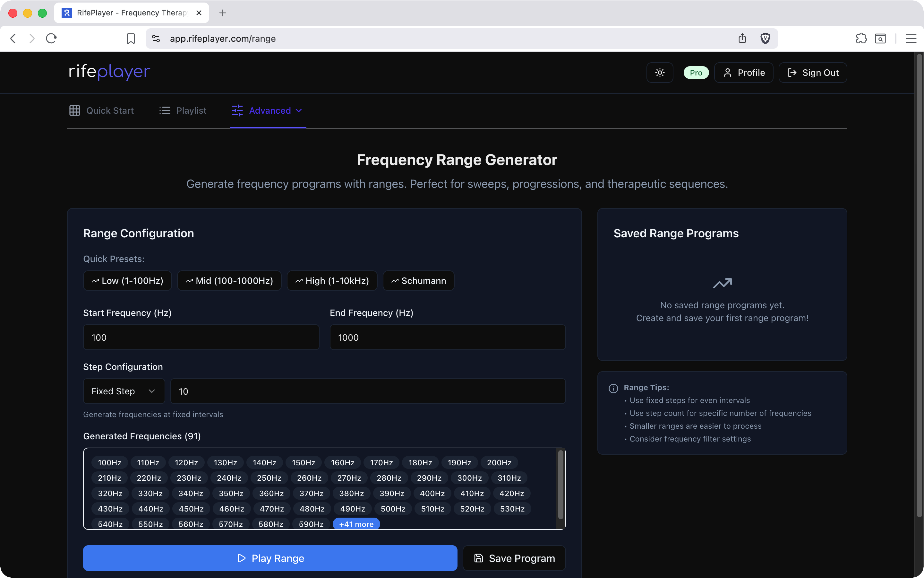Click the 250Hz frequency chip
The width and height of the screenshot is (924, 578).
[x=269, y=478]
